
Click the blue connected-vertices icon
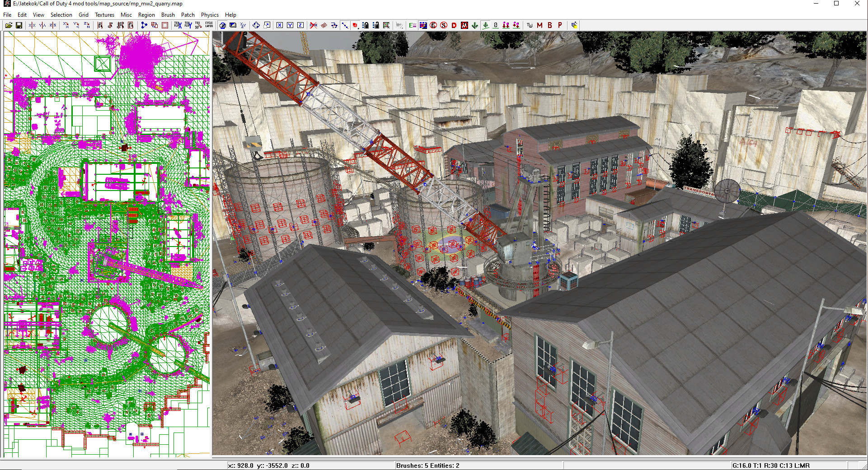point(144,25)
